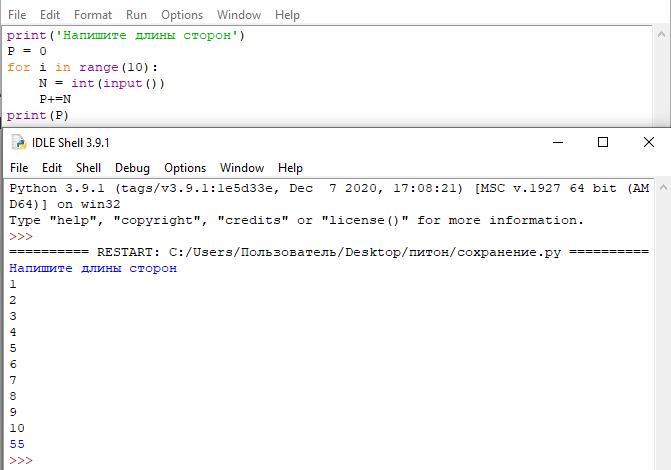This screenshot has height=470, width=671.
Task: Place cursor at the last >>> shell prompt
Action: click(x=21, y=461)
